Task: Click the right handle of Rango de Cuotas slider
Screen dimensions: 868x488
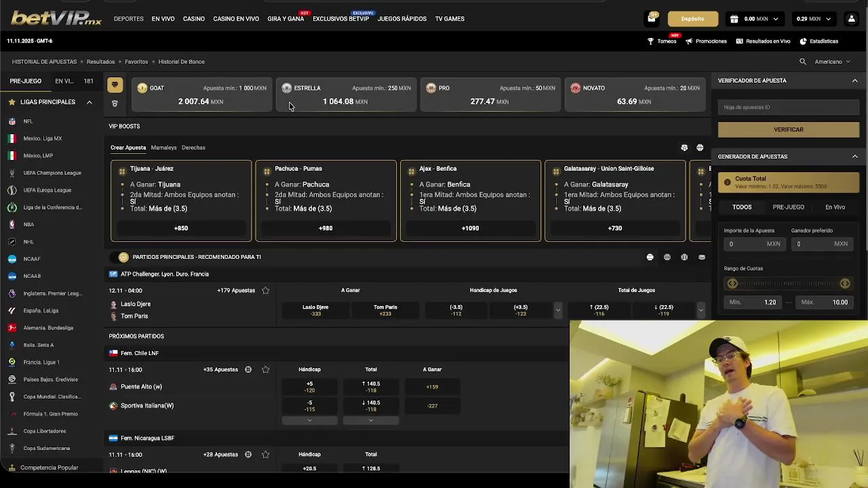Action: (845, 284)
